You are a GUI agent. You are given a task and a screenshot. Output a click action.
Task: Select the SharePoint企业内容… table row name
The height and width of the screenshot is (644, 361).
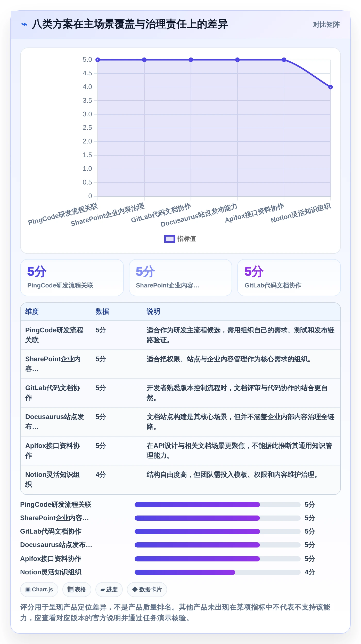coord(53,364)
